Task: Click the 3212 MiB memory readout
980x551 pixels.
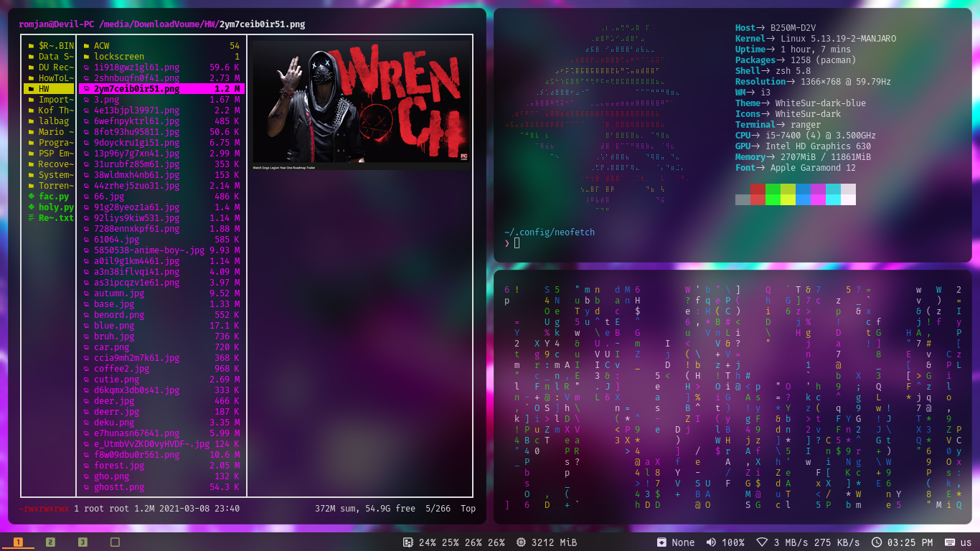Action: 555,542
